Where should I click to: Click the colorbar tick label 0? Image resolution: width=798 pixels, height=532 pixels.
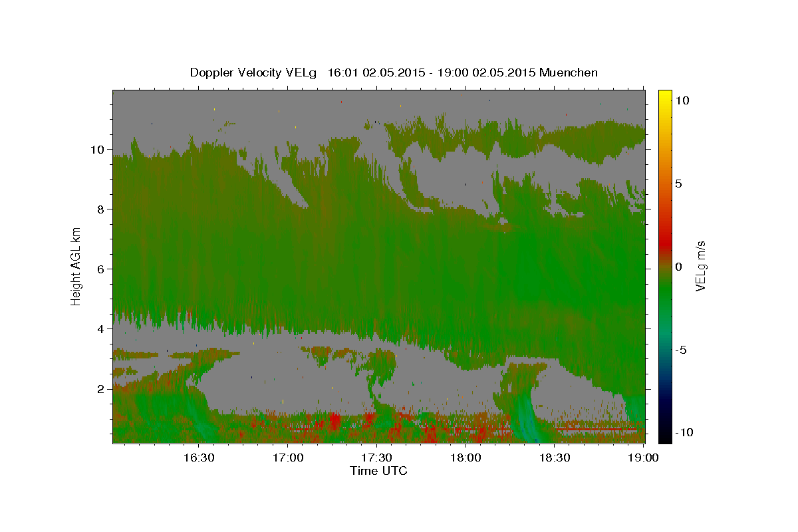[x=678, y=267]
